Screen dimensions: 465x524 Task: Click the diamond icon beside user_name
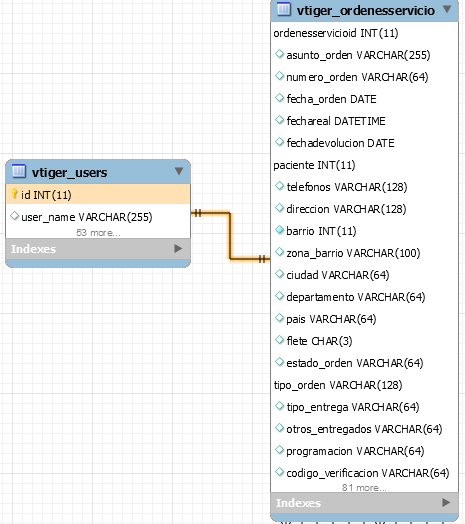(14, 216)
